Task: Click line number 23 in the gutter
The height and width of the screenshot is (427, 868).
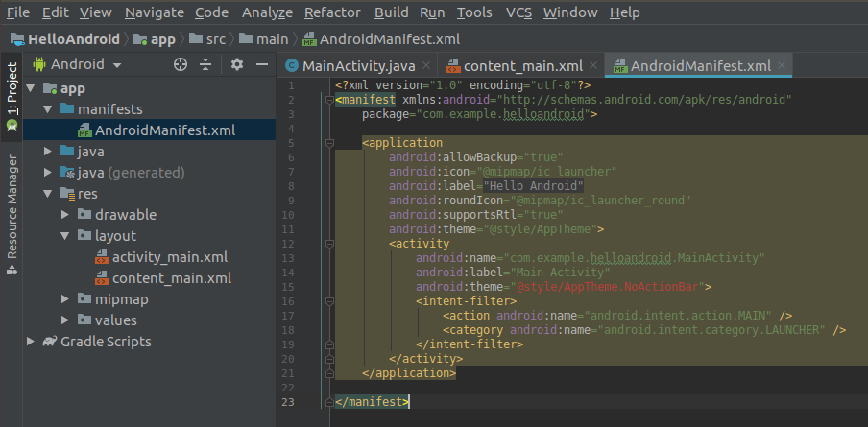Action: click(287, 402)
